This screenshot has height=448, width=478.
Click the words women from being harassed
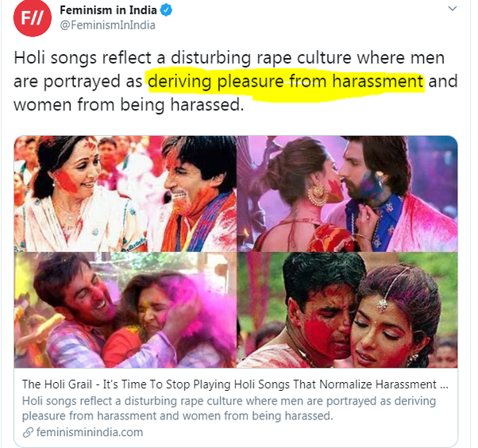pos(129,105)
